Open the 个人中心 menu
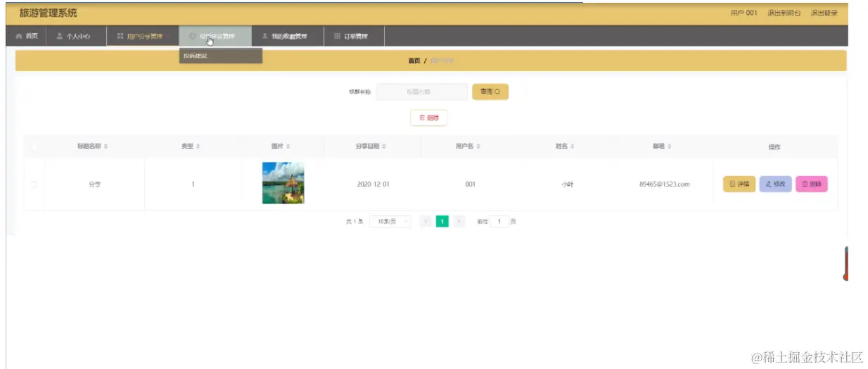Image resolution: width=868 pixels, height=369 pixels. coord(77,36)
